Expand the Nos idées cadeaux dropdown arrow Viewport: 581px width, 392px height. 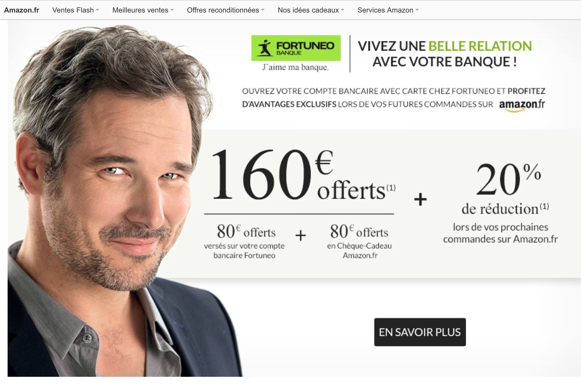343,10
